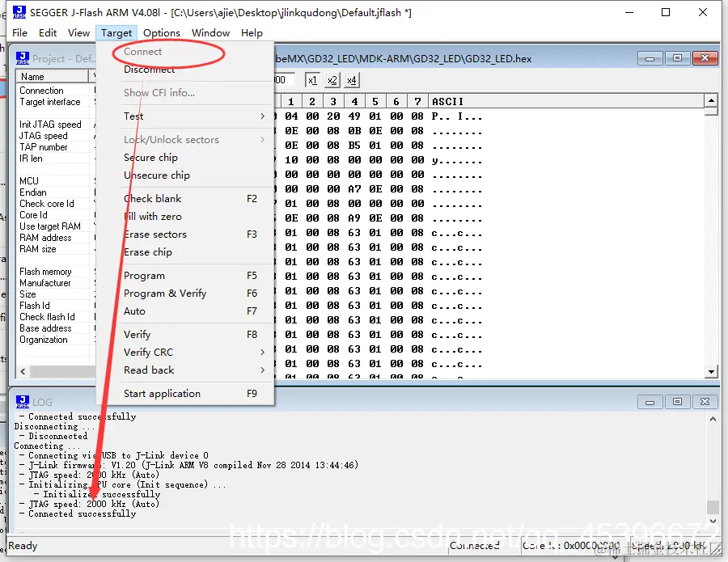Viewport: 728px width, 562px height.
Task: Open the File menu
Action: [19, 33]
